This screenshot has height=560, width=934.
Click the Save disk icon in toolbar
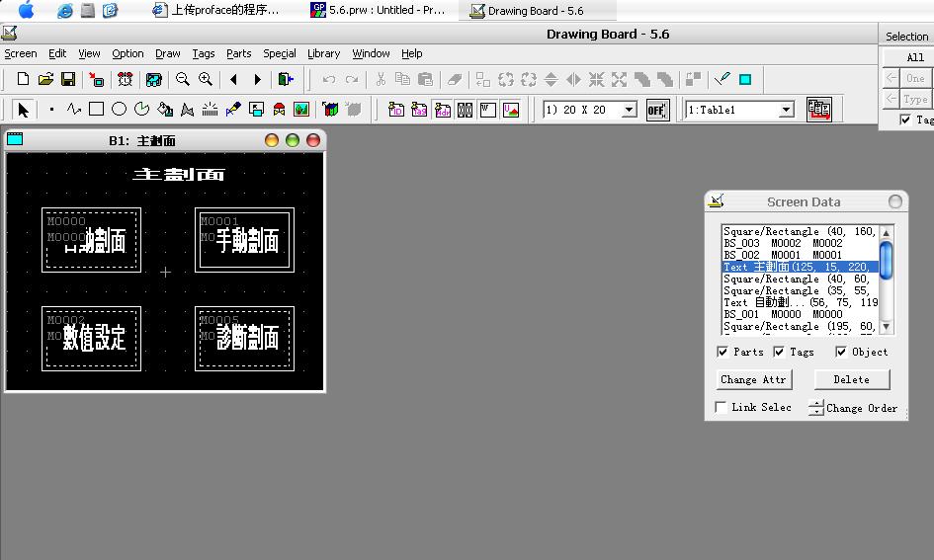pyautogui.click(x=68, y=79)
